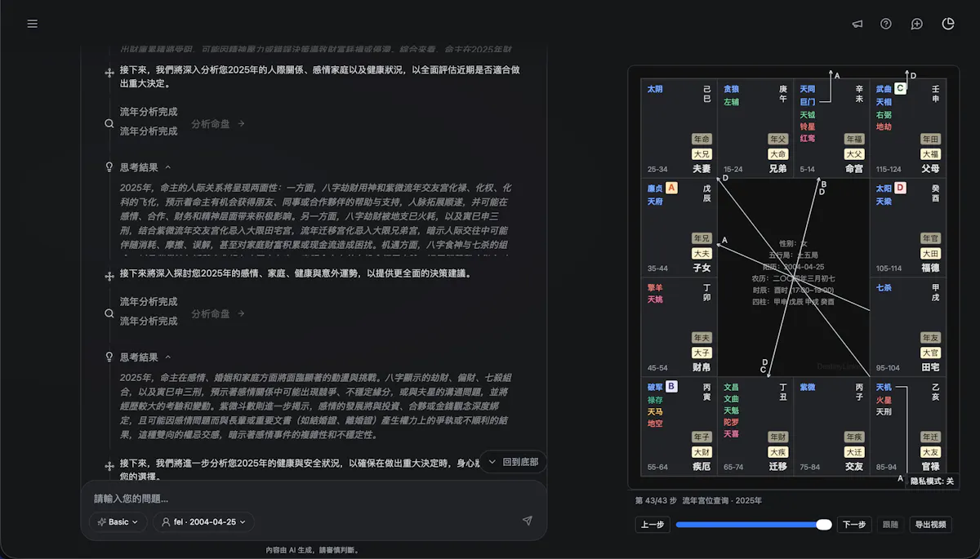Select the 命宫 palace cell

831,129
